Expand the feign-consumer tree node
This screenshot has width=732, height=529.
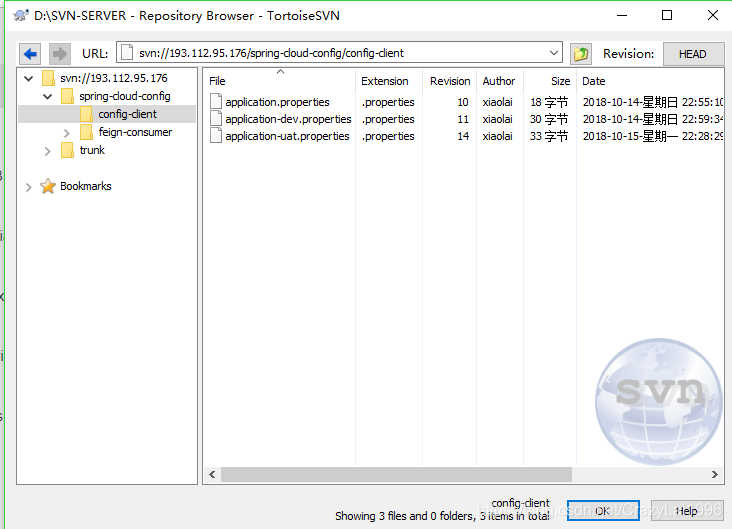click(x=66, y=133)
